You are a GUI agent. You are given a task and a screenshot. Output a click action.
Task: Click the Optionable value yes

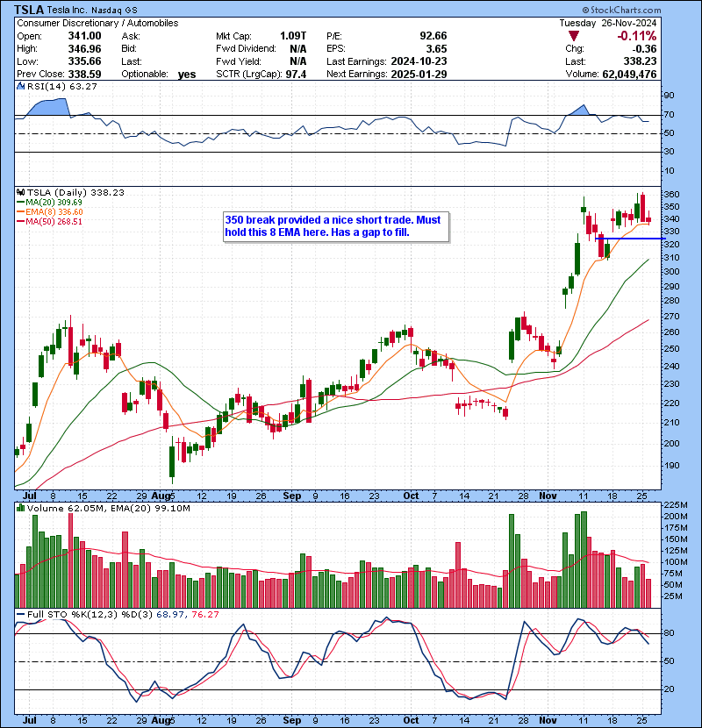187,75
